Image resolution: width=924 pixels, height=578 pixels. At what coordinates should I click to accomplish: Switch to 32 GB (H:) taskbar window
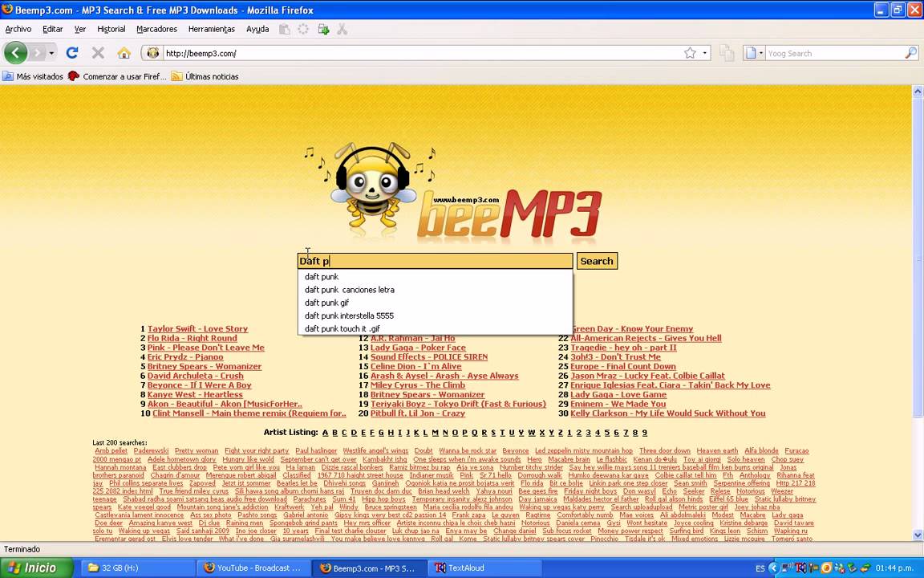136,568
